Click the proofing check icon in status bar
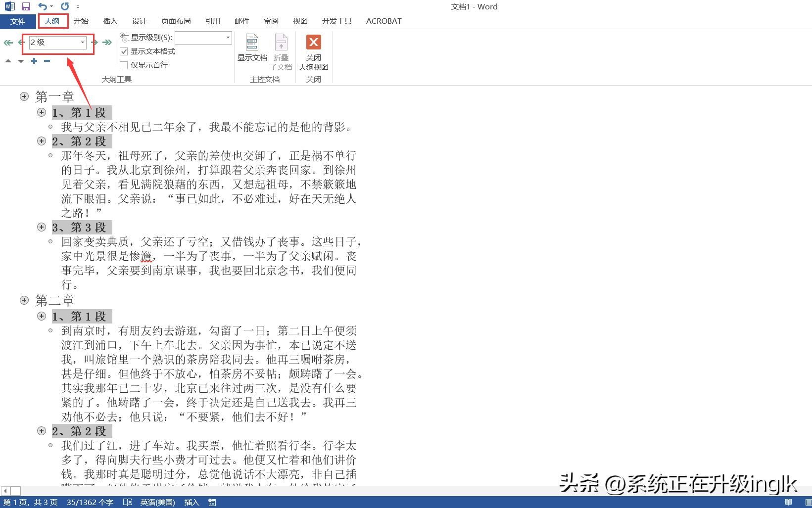The image size is (812, 508). pyautogui.click(x=127, y=502)
